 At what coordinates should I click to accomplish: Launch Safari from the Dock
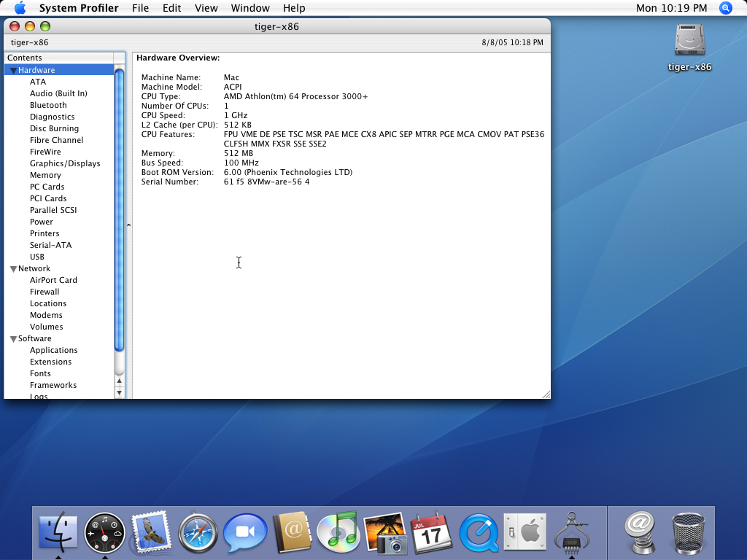[198, 533]
